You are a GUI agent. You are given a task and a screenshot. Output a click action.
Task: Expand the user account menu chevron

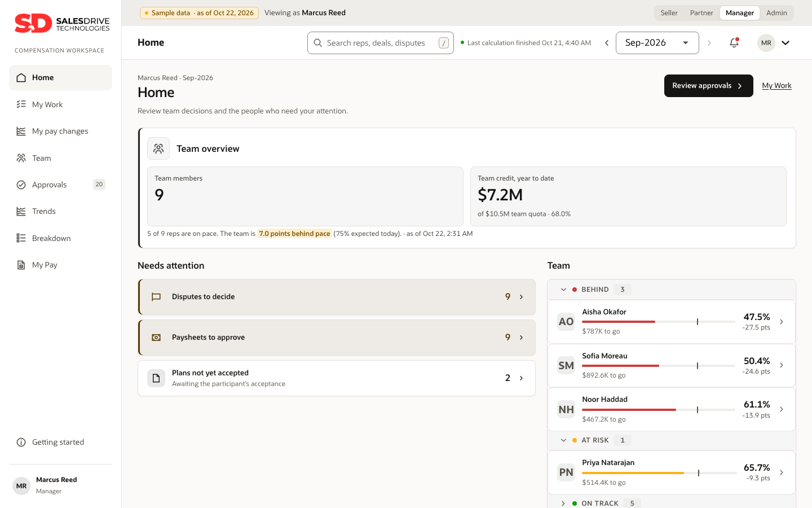(785, 43)
